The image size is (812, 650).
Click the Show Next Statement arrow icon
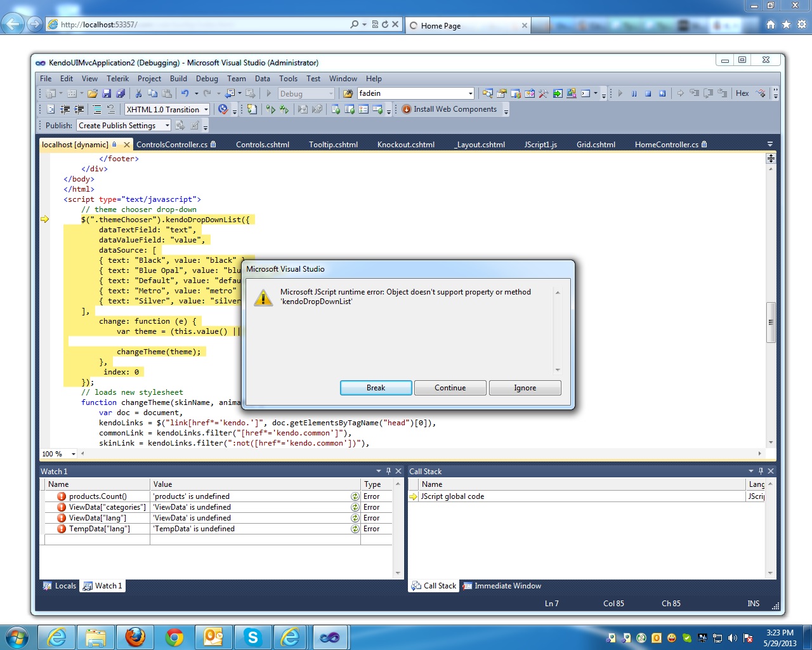point(681,93)
